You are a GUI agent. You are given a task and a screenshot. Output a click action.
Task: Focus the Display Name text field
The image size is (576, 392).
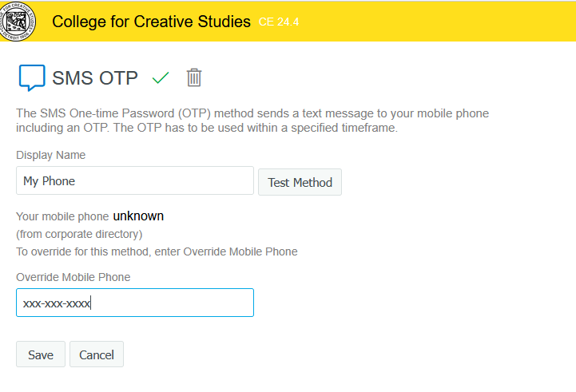134,181
